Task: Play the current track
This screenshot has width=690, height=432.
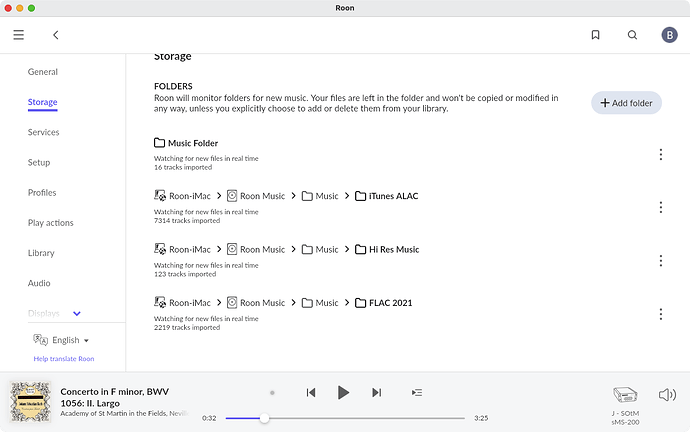Action: 343,392
